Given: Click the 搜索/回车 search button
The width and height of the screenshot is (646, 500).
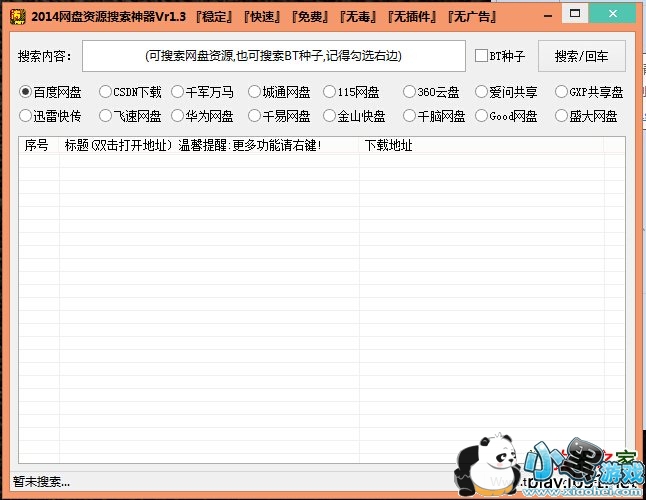Looking at the screenshot, I should (581, 56).
